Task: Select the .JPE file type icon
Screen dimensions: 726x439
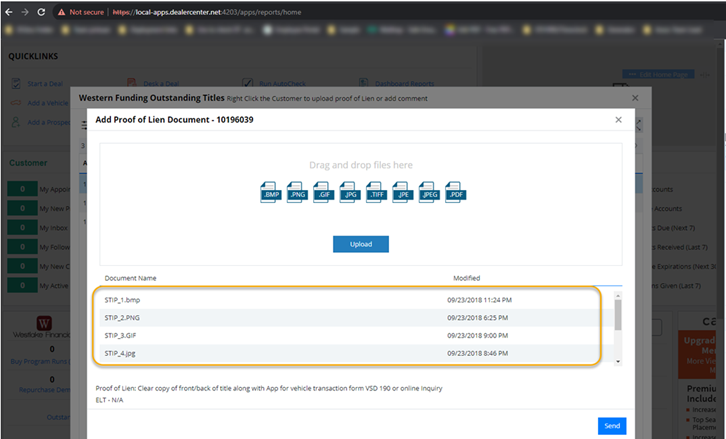Action: (403, 192)
